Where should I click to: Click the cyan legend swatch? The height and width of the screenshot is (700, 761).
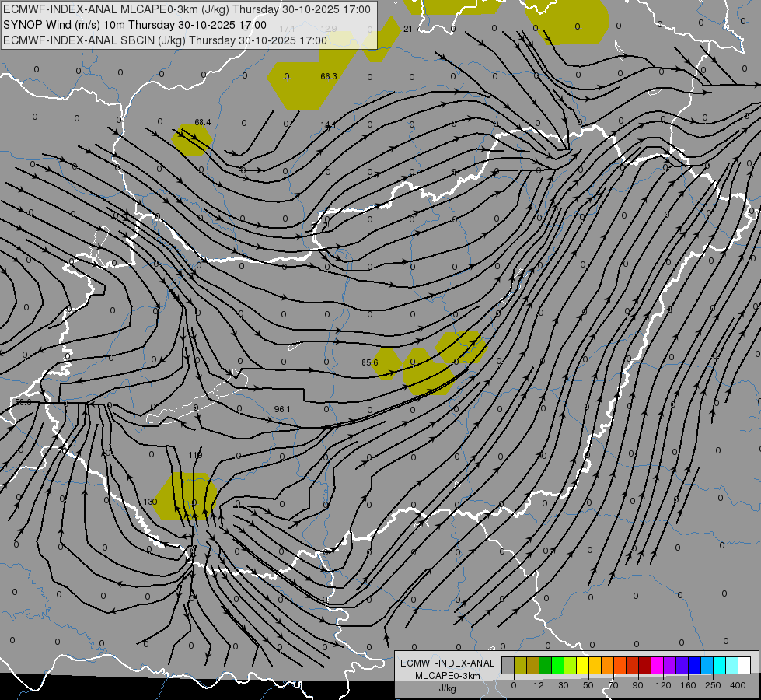click(719, 665)
